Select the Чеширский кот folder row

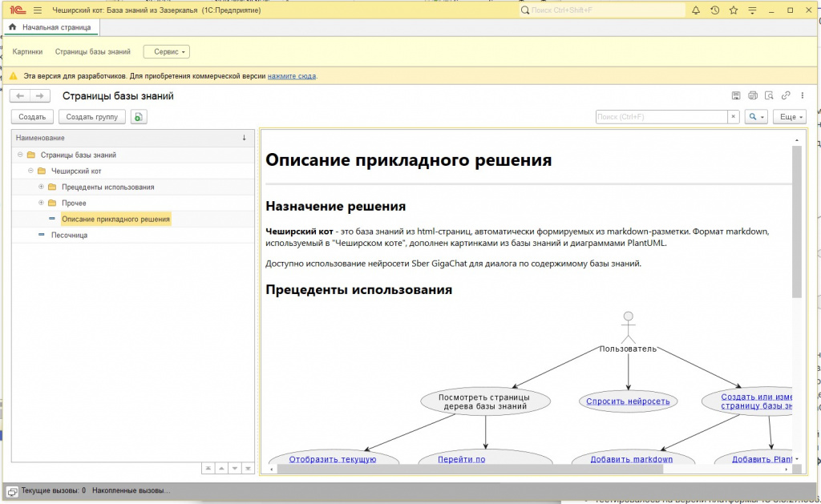(x=133, y=171)
